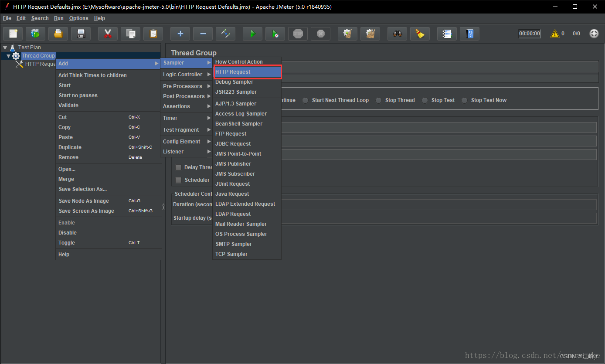Click Disable in the context menu
The height and width of the screenshot is (364, 605).
(109, 233)
